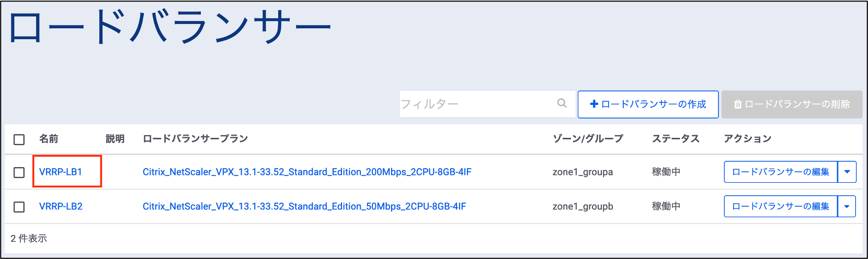Viewport: 868px width, 259px height.
Task: Open the 200Mbps Citrix NetScaler plan link
Action: [x=307, y=172]
